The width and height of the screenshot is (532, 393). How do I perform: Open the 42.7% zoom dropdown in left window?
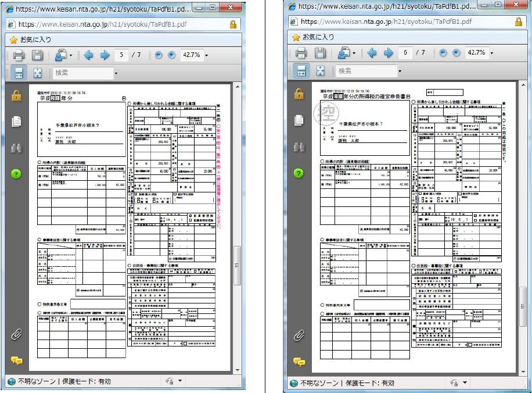206,56
